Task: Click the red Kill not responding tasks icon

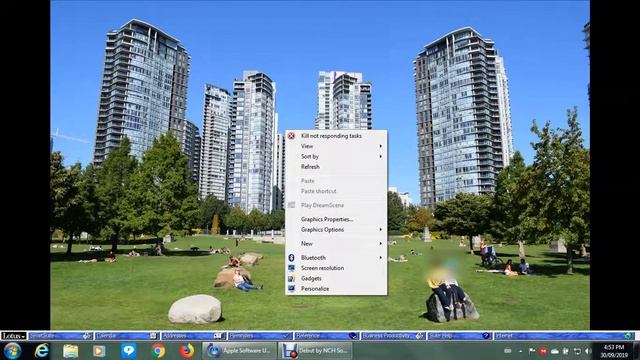Action: click(x=291, y=136)
